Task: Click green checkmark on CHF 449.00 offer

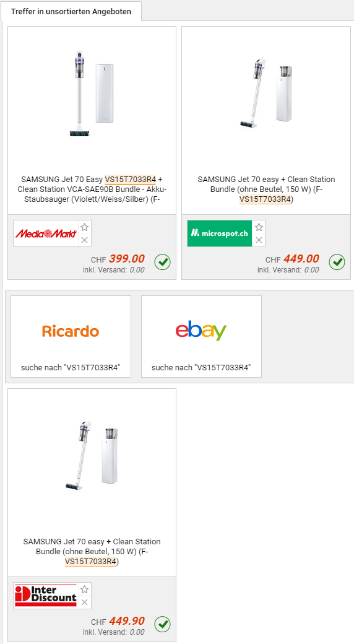Action: tap(337, 261)
